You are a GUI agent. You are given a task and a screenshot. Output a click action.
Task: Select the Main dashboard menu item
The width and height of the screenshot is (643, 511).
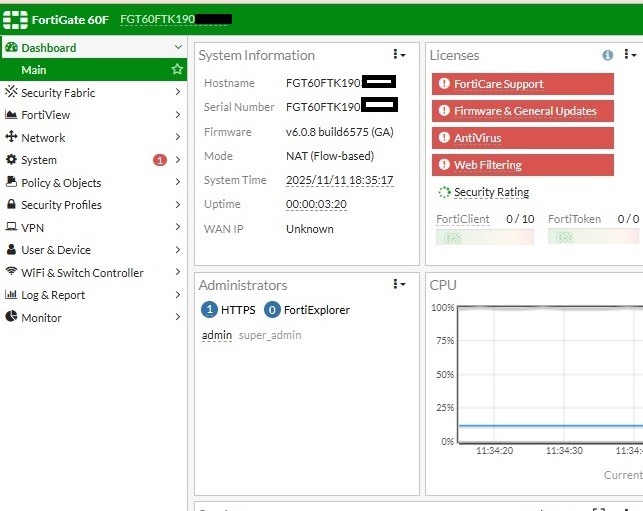(x=93, y=70)
